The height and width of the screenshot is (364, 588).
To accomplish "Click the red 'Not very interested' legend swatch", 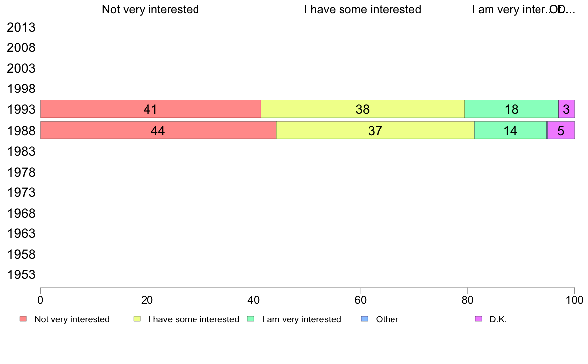I will pyautogui.click(x=23, y=319).
